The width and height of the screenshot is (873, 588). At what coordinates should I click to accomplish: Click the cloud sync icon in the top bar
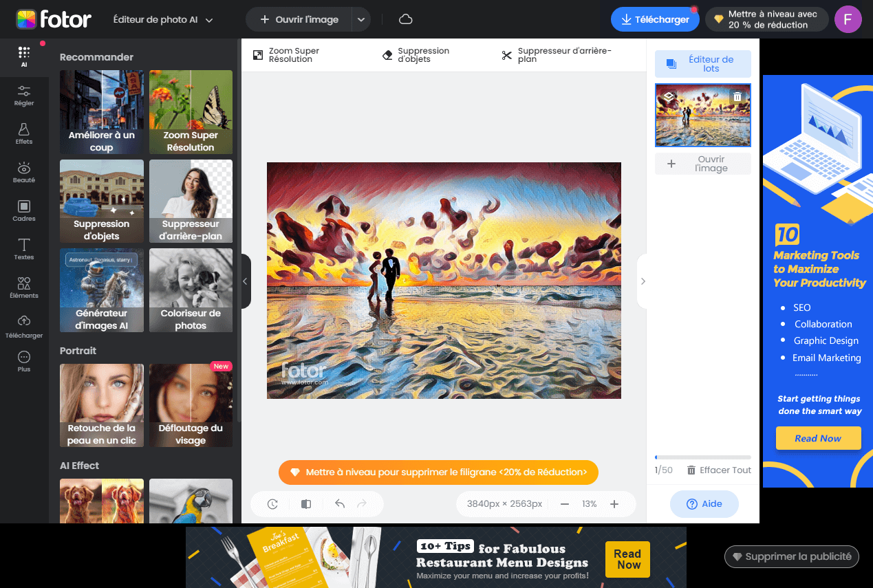tap(405, 19)
